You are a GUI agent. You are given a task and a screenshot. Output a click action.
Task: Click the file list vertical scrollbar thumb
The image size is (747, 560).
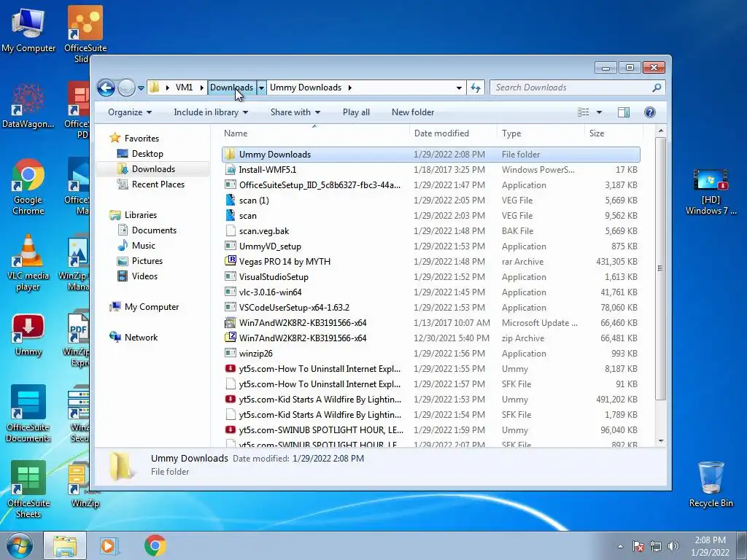[x=660, y=268]
